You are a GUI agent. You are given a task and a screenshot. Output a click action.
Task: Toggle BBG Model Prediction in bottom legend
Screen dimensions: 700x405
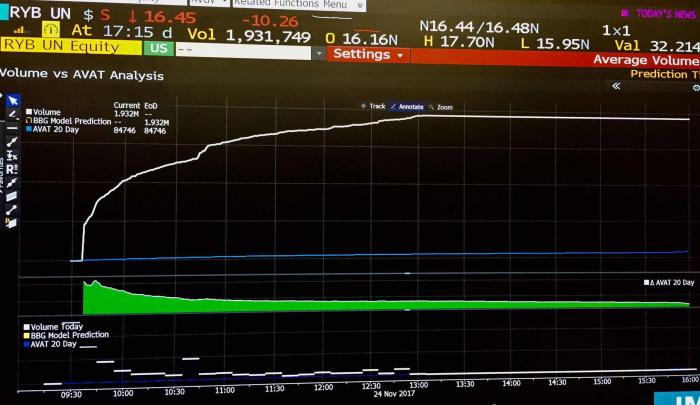tap(27, 336)
